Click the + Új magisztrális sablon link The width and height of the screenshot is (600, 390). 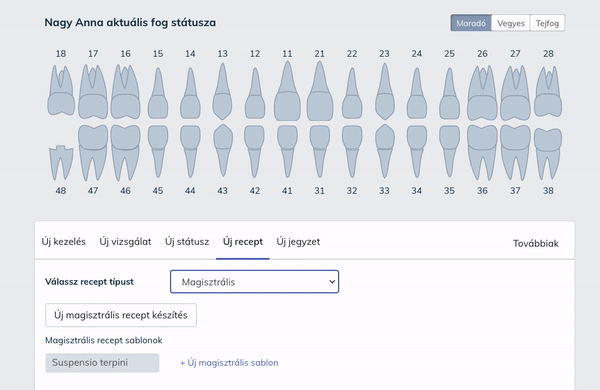tap(229, 363)
